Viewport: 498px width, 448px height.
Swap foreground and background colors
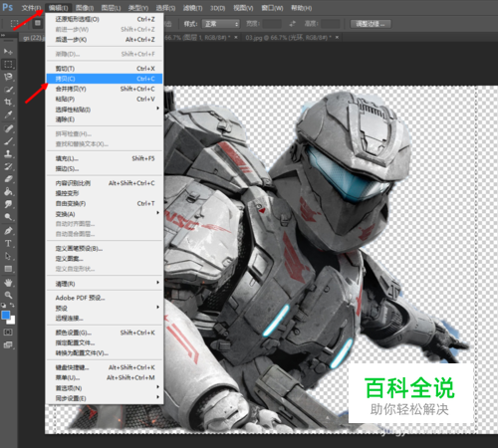tap(12, 305)
